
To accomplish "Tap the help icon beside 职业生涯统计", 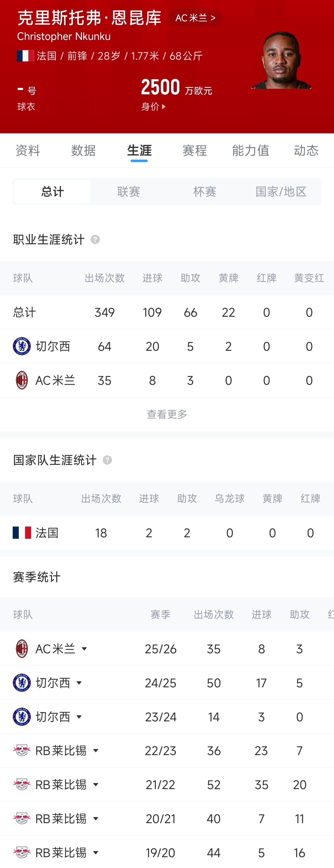I will [x=95, y=239].
